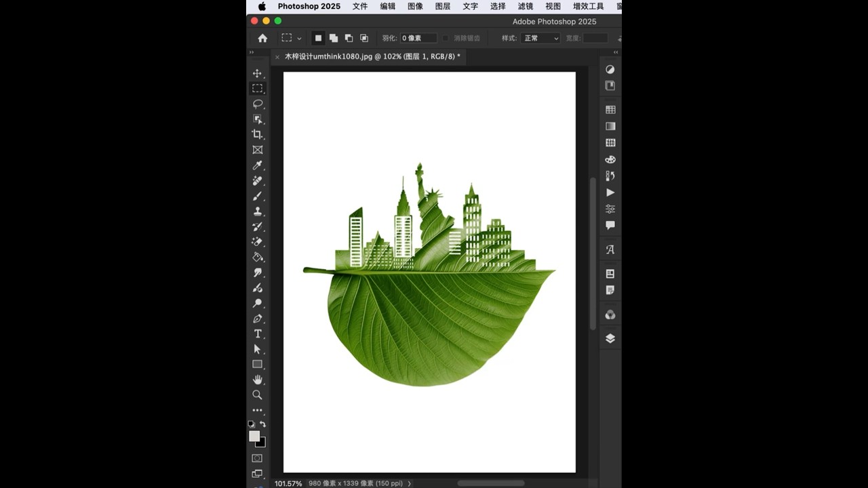Change the screen mode button

click(x=257, y=474)
